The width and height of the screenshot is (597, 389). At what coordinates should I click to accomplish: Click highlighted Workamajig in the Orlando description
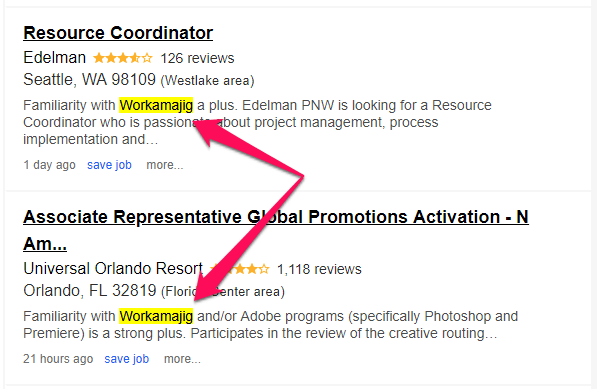(x=156, y=316)
